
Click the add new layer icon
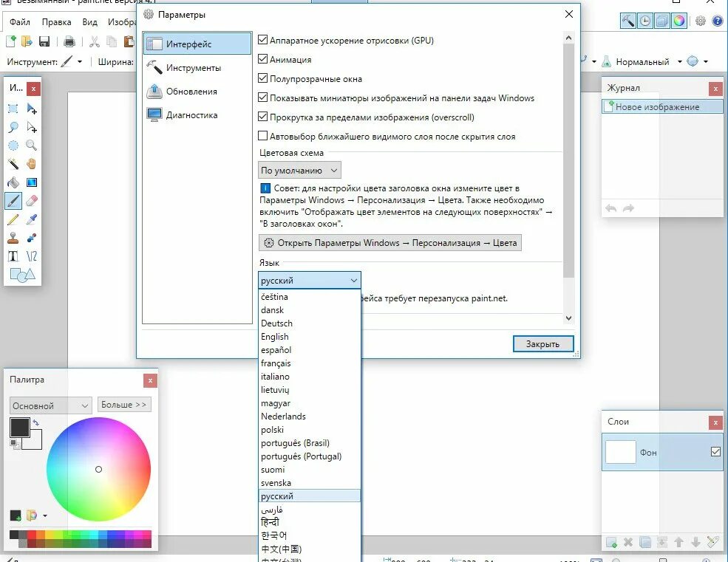point(611,541)
